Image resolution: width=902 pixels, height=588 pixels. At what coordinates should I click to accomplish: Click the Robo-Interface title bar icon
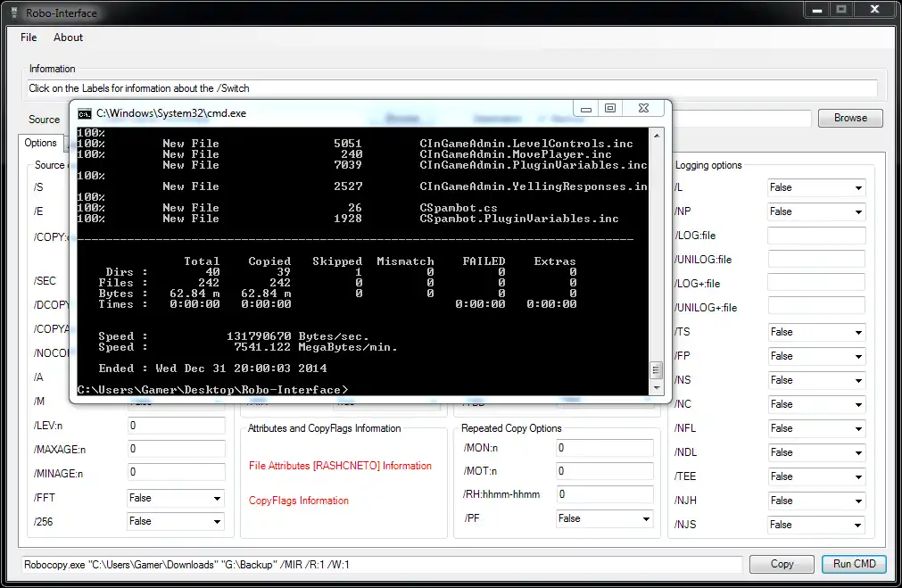pyautogui.click(x=15, y=12)
